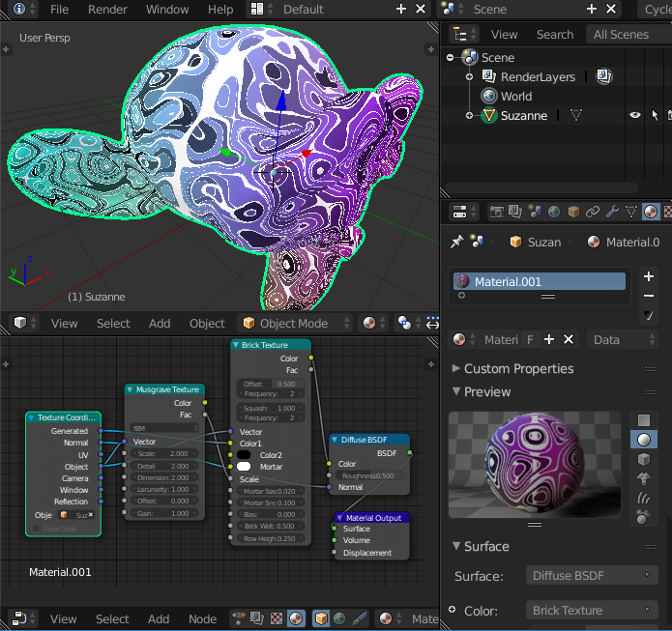This screenshot has width=672, height=631.
Task: Switch node shader source to Object cube
Action: 321,618
